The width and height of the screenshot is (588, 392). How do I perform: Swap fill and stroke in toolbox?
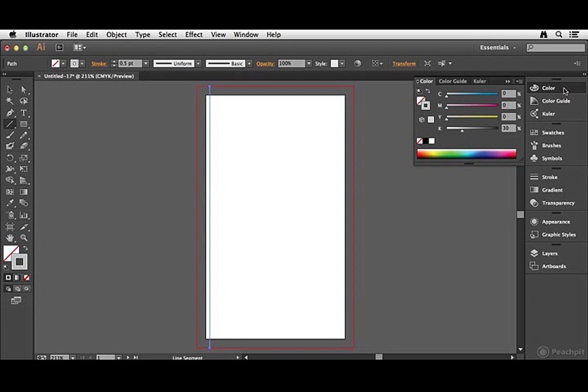pyautogui.click(x=26, y=248)
